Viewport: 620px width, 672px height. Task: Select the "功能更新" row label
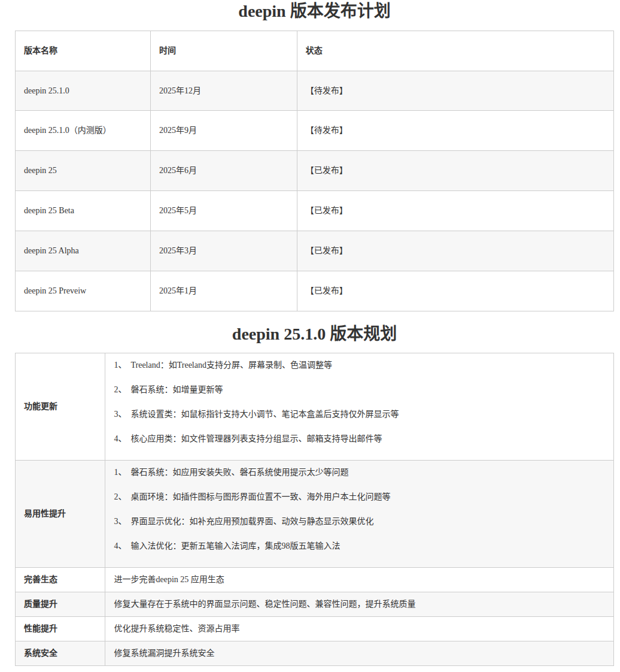[x=41, y=407]
